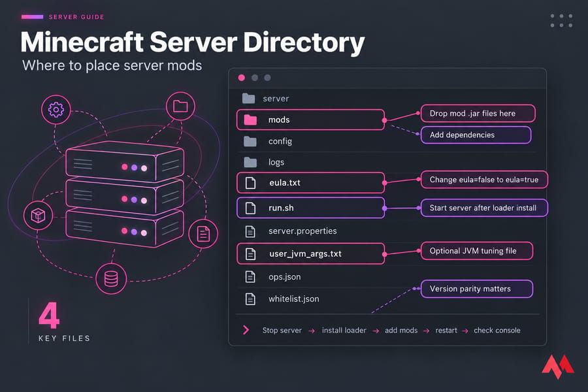This screenshot has width=588, height=392.
Task: Select the server root folder name
Action: click(276, 99)
